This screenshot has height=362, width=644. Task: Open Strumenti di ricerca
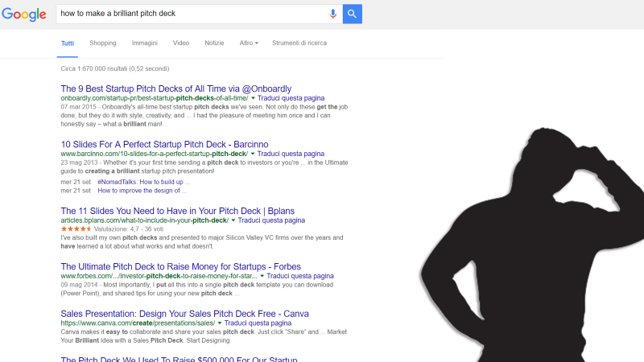tap(299, 43)
